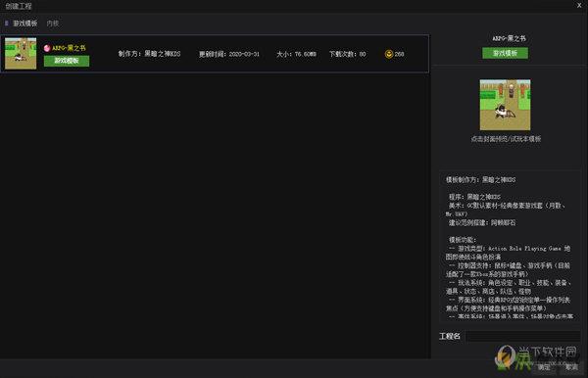Click the green 游戏模板 tag in the list row
The width and height of the screenshot is (588, 378).
coord(67,61)
